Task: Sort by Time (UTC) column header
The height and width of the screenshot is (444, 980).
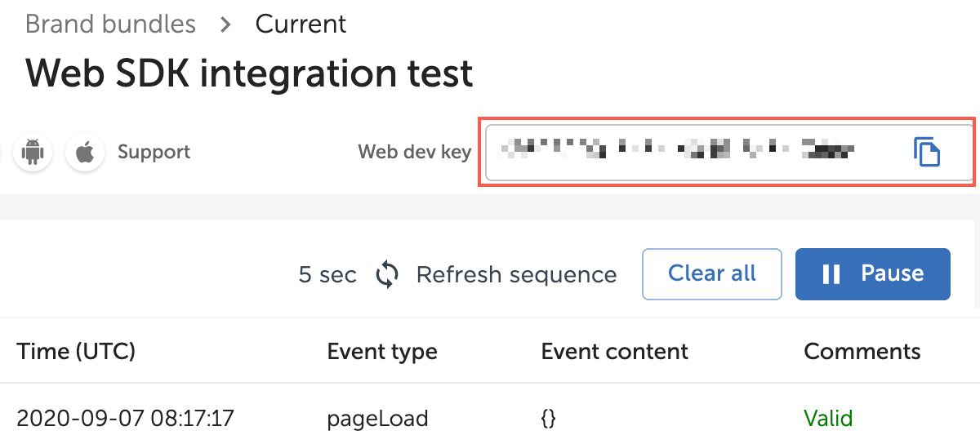Action: point(76,352)
